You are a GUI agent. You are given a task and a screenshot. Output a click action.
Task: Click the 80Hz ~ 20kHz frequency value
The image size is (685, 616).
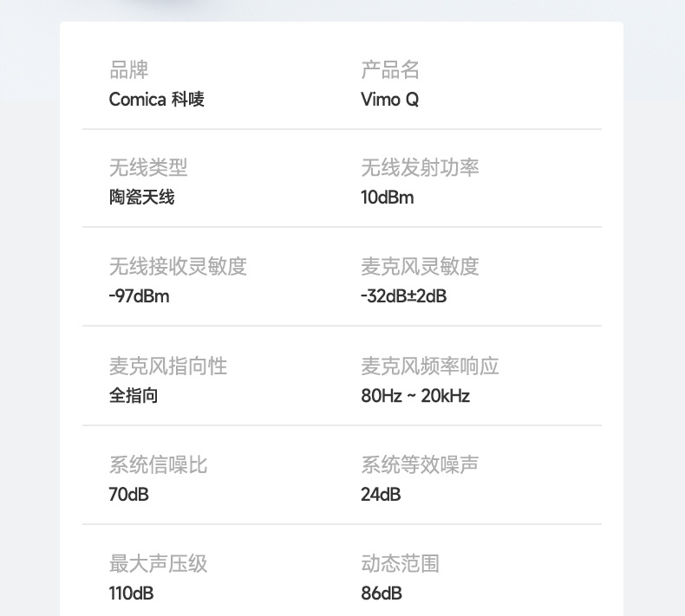coord(415,396)
